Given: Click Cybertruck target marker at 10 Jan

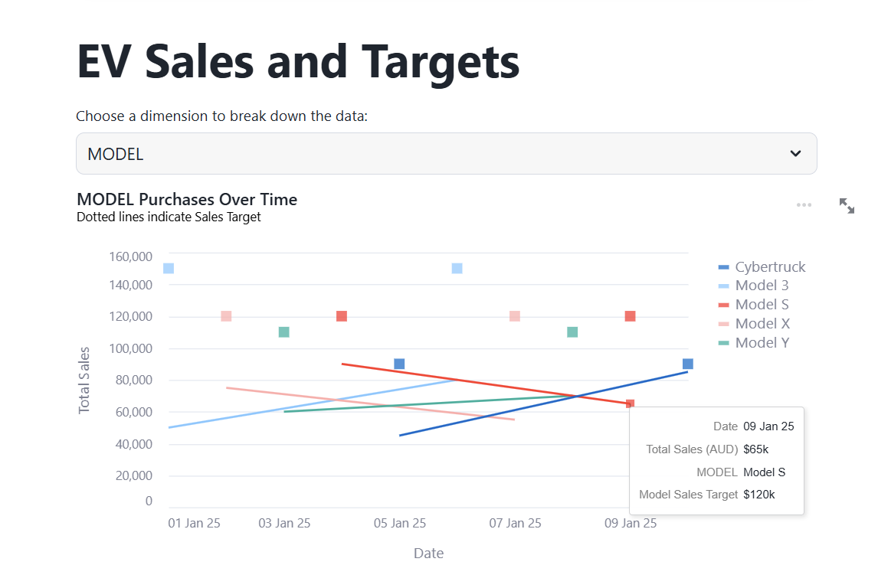Looking at the screenshot, I should point(688,364).
